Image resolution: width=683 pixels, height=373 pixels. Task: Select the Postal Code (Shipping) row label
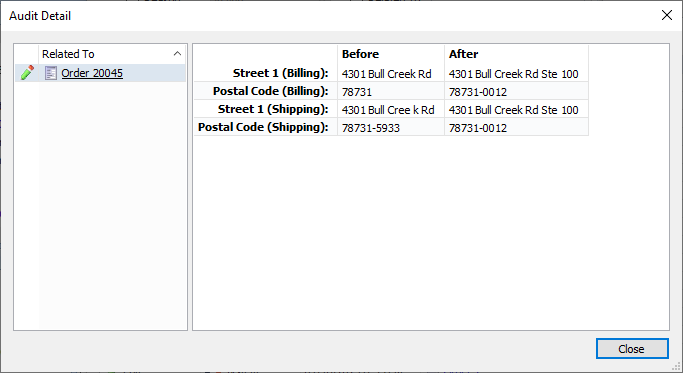[x=263, y=127]
